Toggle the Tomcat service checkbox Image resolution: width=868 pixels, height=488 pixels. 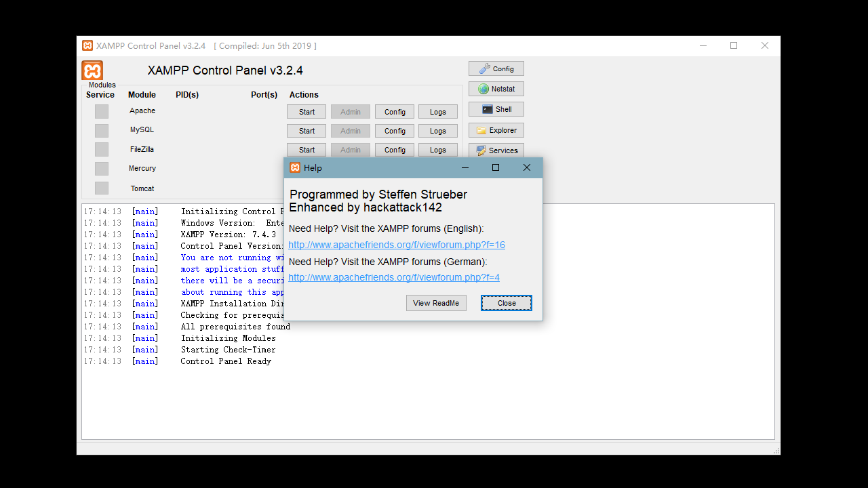point(102,188)
